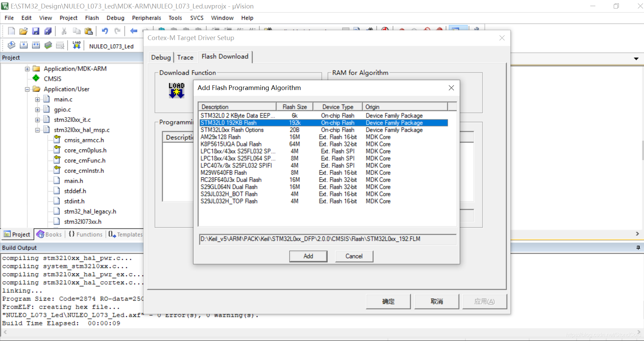
Task: Undo the last edit via toolbar
Action: tap(105, 31)
